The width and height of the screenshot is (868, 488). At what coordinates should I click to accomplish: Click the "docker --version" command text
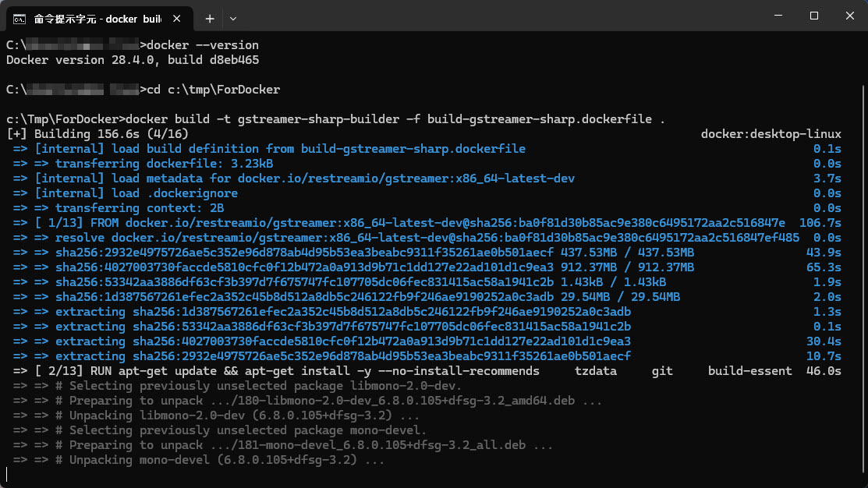tap(203, 45)
